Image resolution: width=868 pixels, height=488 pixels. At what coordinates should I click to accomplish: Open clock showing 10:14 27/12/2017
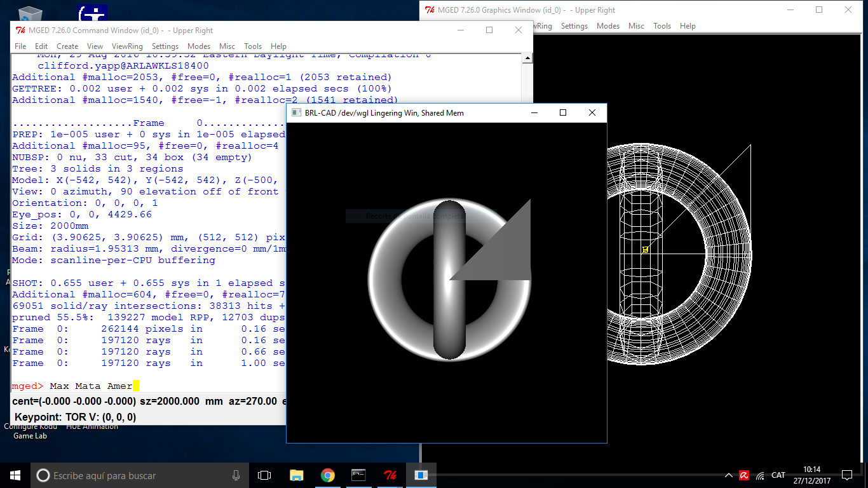tap(812, 475)
